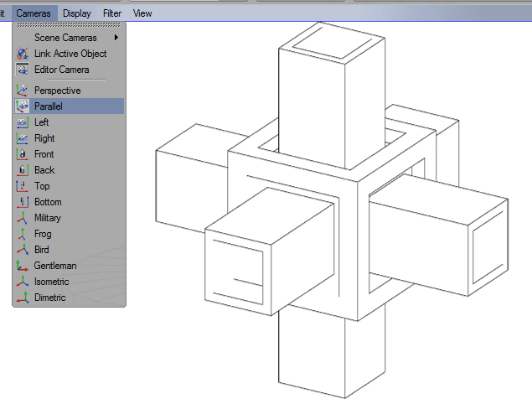Switch to Front view label
The image size is (532, 409).
click(44, 154)
